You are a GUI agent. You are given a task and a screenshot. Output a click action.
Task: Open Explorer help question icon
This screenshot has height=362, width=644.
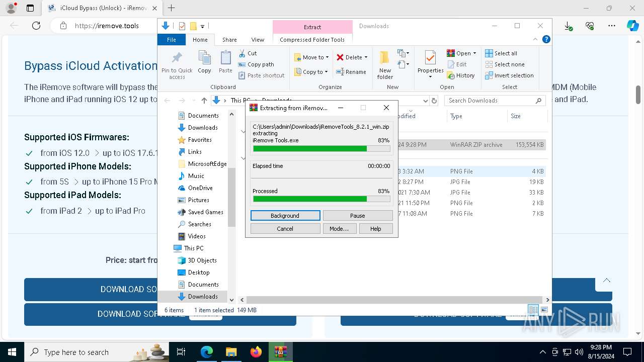pos(546,39)
